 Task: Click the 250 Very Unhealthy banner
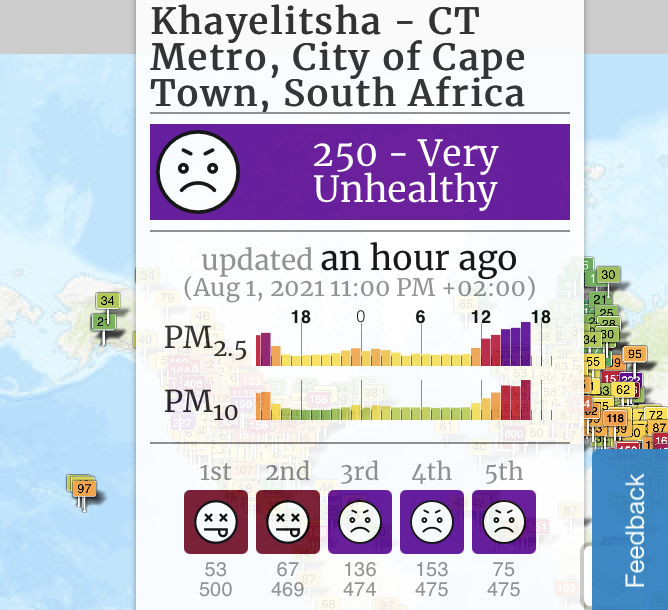point(360,172)
